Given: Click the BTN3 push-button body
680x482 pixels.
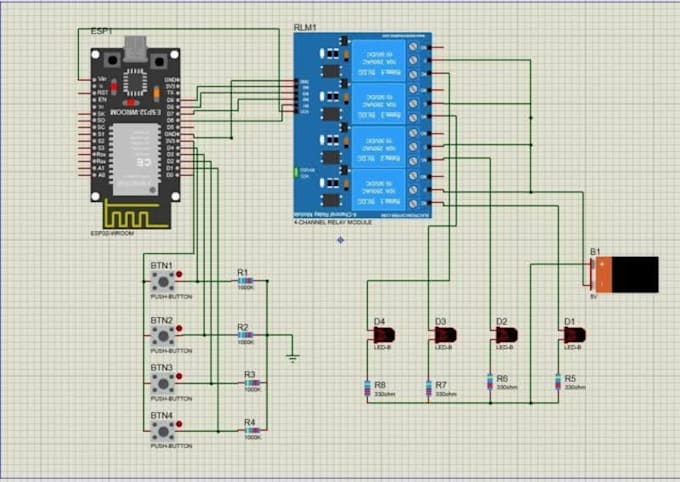Looking at the screenshot, I should (163, 384).
